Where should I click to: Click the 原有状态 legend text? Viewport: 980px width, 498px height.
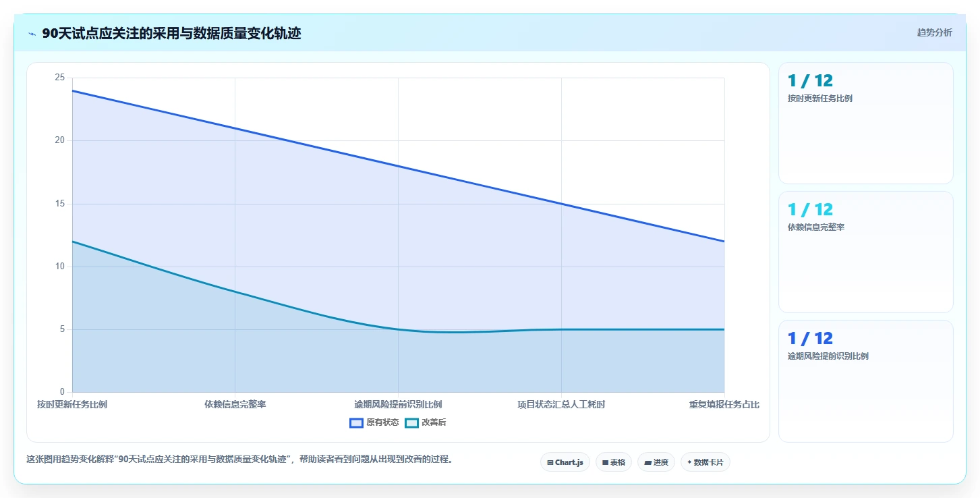click(x=382, y=423)
